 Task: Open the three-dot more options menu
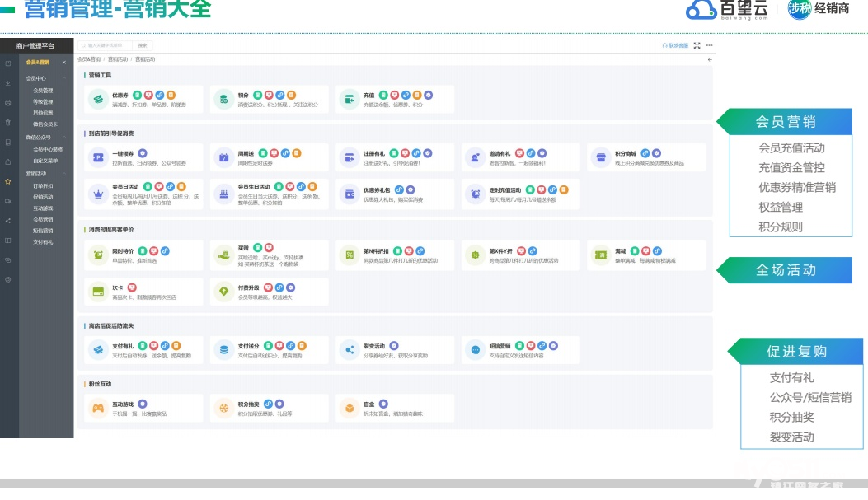[710, 45]
